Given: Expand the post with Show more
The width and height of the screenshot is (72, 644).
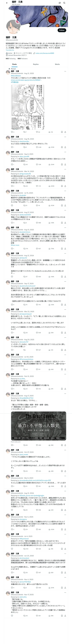Looking at the screenshot, I should coord(15,245).
